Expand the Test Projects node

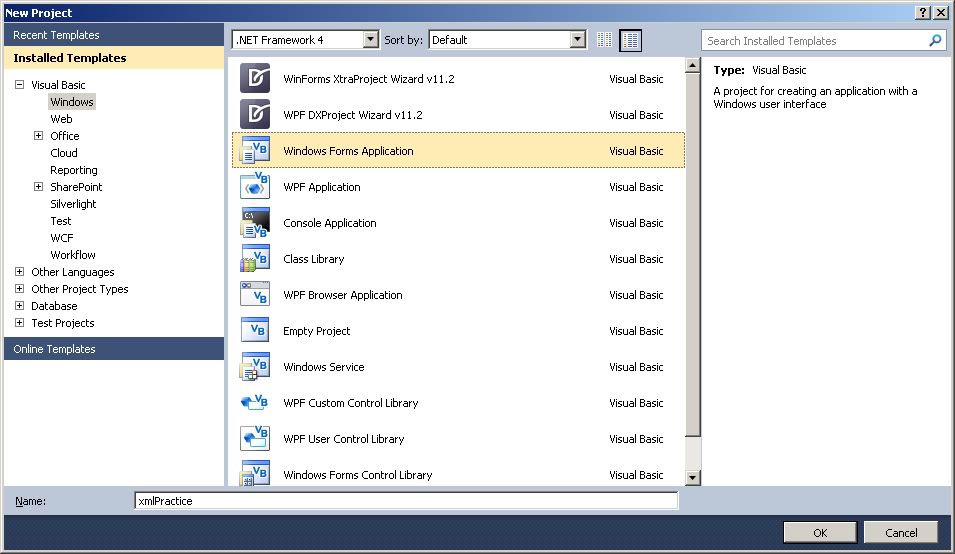tap(19, 323)
